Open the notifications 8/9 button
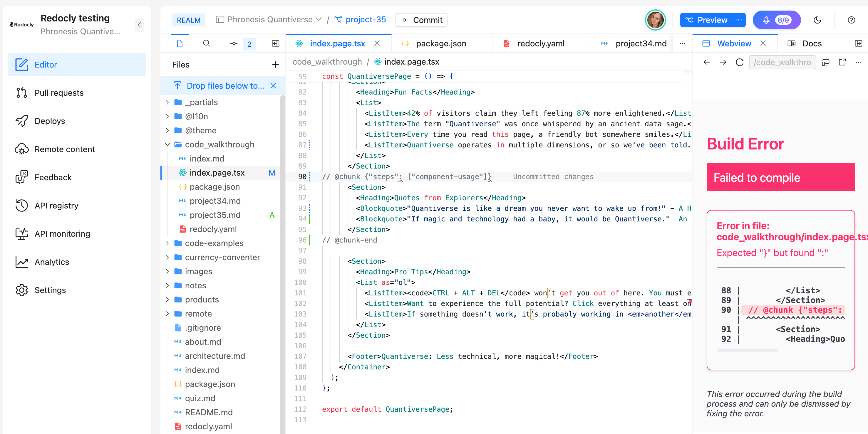 pos(777,20)
